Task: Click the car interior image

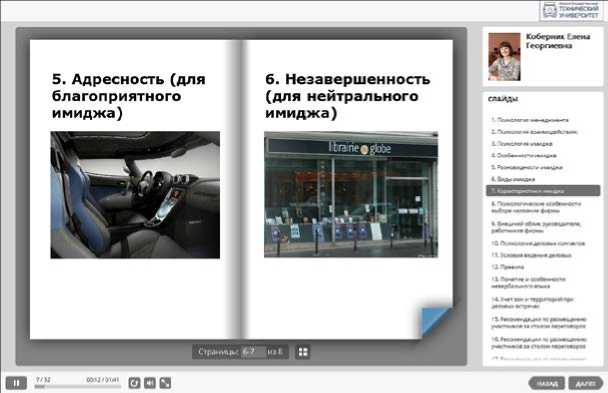Action: (x=135, y=195)
